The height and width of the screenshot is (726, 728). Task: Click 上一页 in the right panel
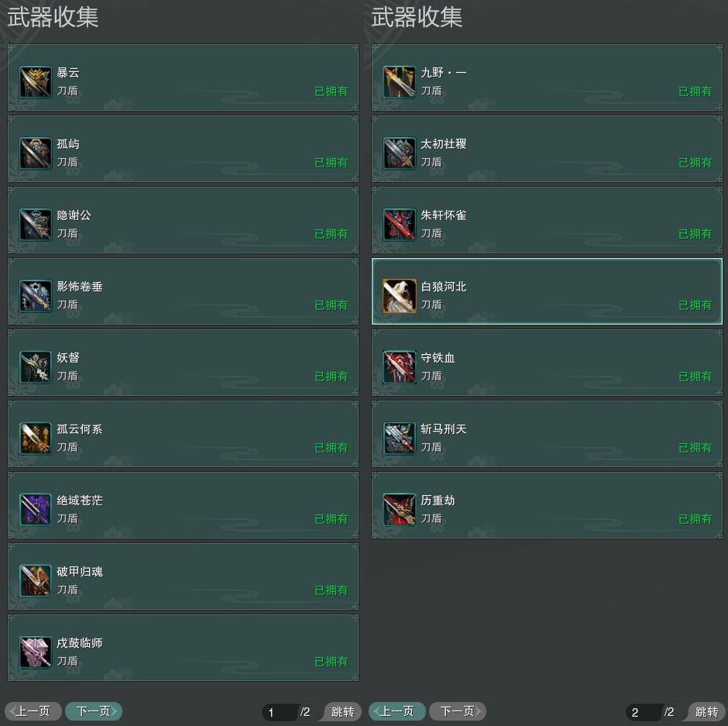[397, 711]
